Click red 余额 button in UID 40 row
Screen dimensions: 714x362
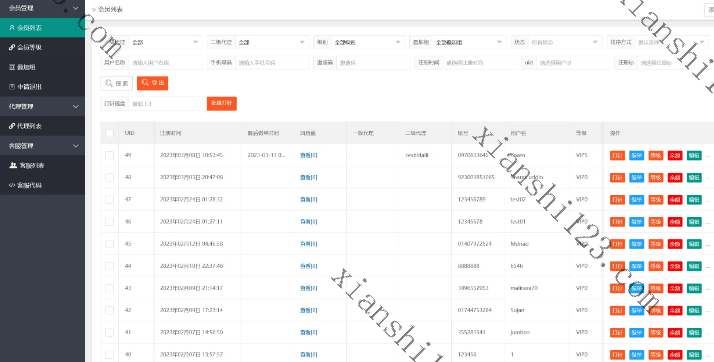675,354
